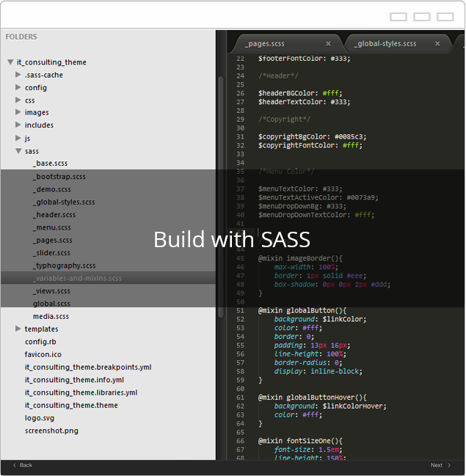466x476 pixels.
Task: Go to the previous slide with Back
Action: pyautogui.click(x=23, y=465)
